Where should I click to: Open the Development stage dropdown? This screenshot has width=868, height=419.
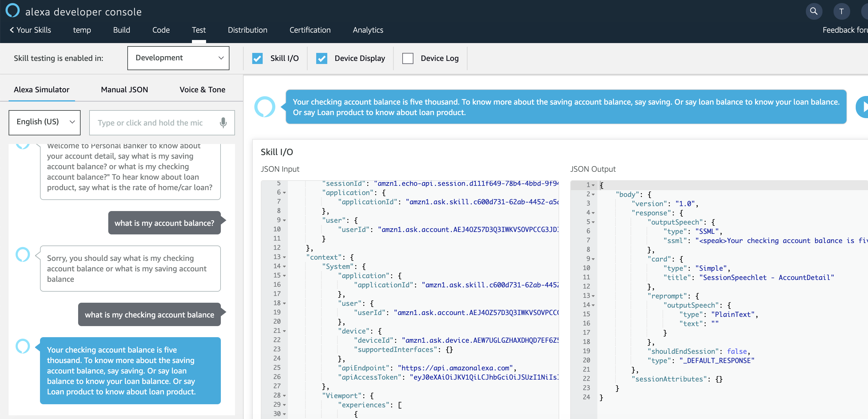[178, 58]
